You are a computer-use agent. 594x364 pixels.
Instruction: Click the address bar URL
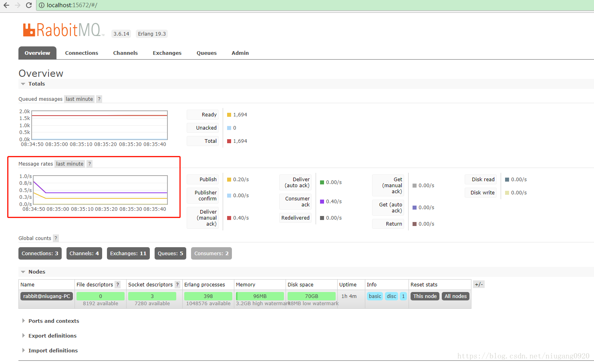coord(72,5)
